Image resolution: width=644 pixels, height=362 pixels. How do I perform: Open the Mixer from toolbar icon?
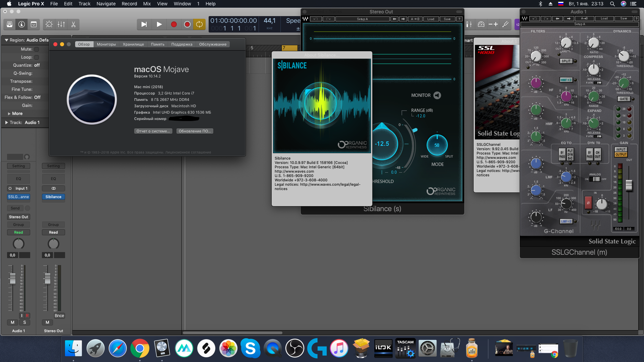point(61,24)
